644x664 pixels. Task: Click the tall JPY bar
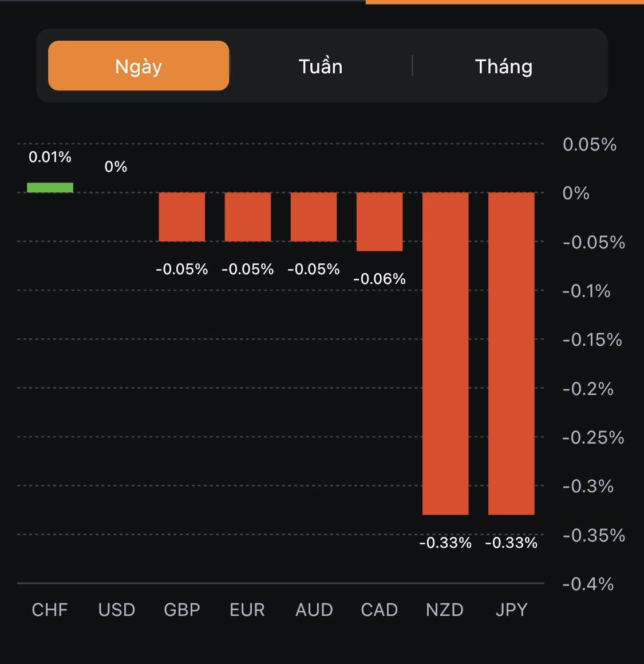(x=511, y=353)
